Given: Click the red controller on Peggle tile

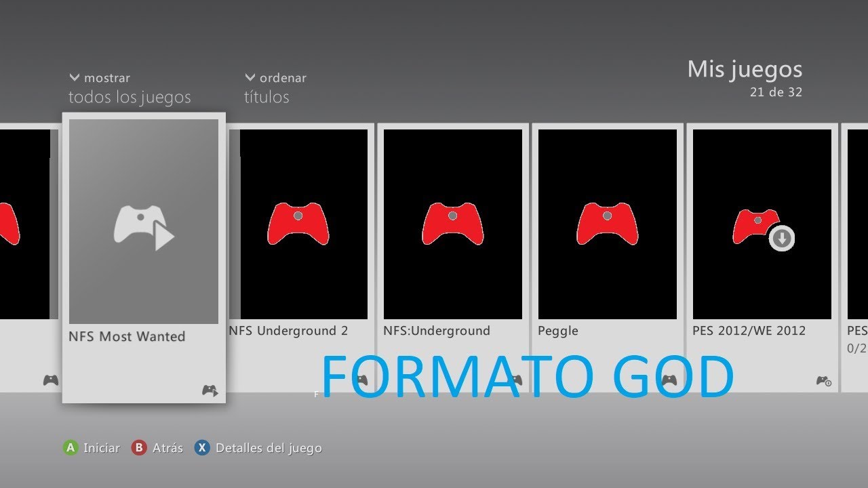Looking at the screenshot, I should coord(608,224).
